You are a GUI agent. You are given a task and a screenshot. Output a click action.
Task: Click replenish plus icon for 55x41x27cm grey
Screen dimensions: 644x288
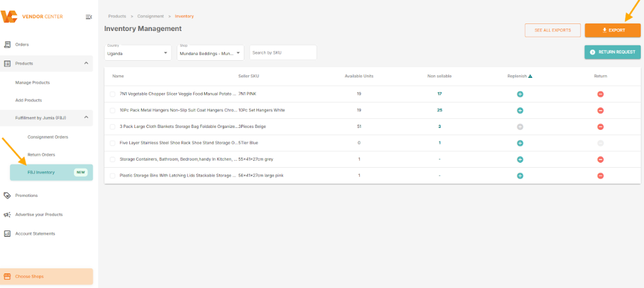[x=520, y=160]
